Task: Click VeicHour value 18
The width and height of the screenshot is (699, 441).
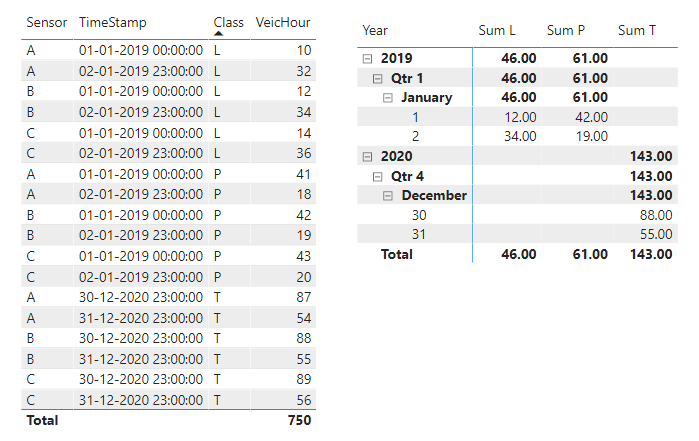Action: click(x=304, y=194)
